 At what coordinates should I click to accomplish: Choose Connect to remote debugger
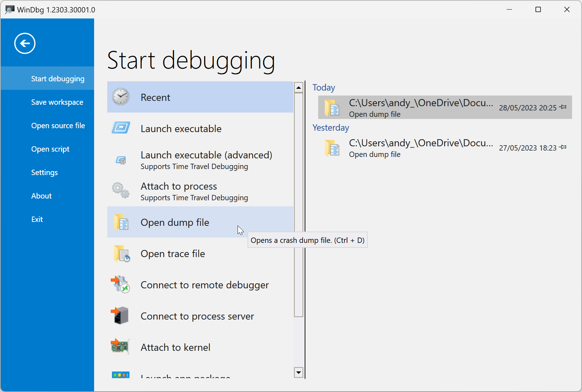tap(200, 284)
